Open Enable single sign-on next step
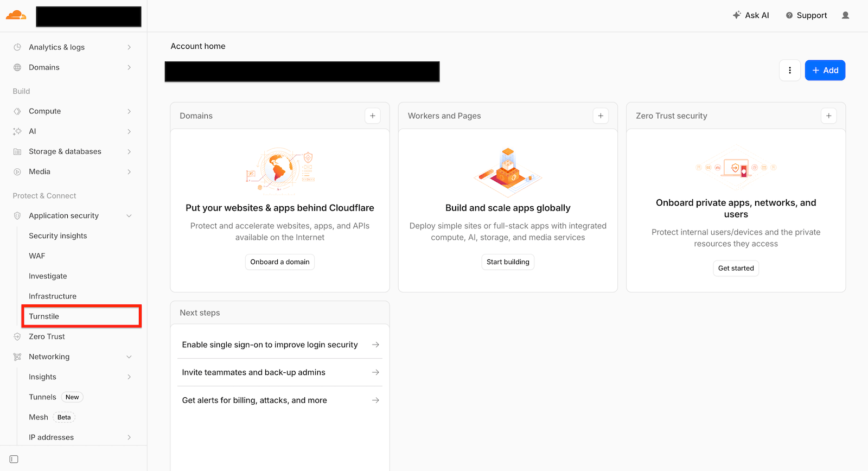This screenshot has height=471, width=868. click(x=280, y=345)
